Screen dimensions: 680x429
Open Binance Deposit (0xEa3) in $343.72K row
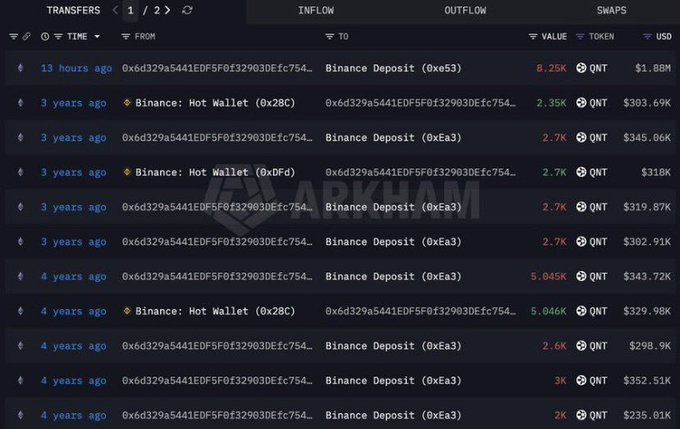393,276
